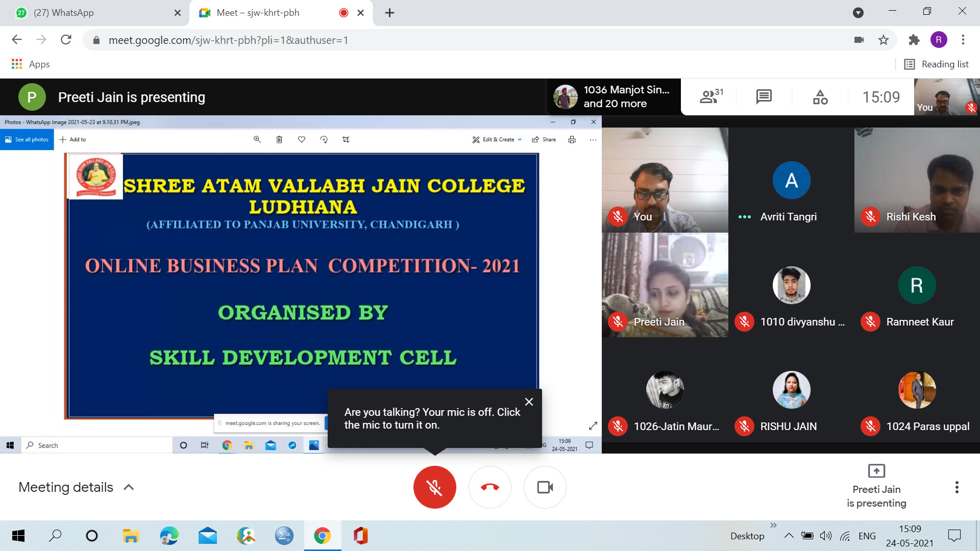Open Chrome three-dot menu
The image size is (980, 551).
[963, 40]
